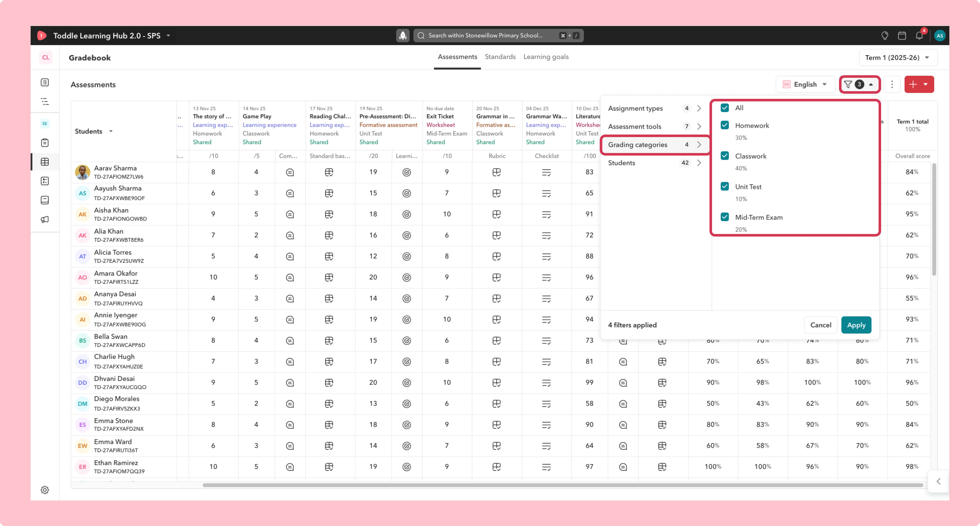Open the calendar icon in top bar
The height and width of the screenshot is (526, 980).
[x=902, y=35]
